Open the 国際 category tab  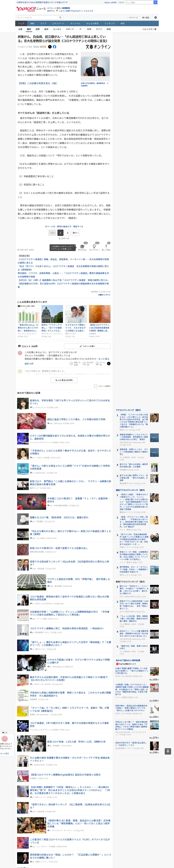click(38, 29)
